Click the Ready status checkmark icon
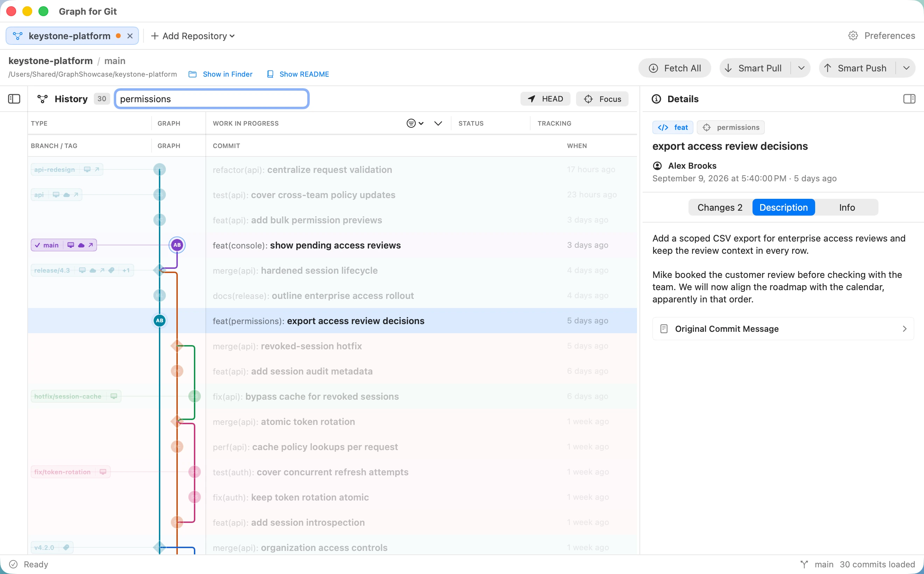Image resolution: width=924 pixels, height=574 pixels. [13, 564]
